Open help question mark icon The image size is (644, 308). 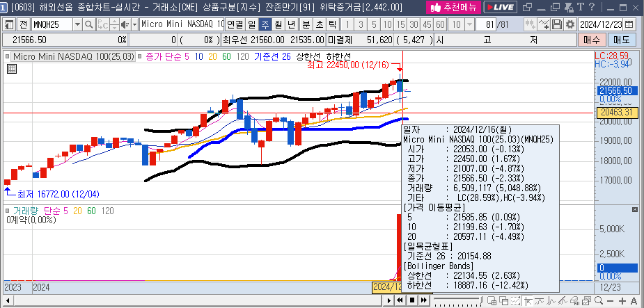(x=591, y=6)
